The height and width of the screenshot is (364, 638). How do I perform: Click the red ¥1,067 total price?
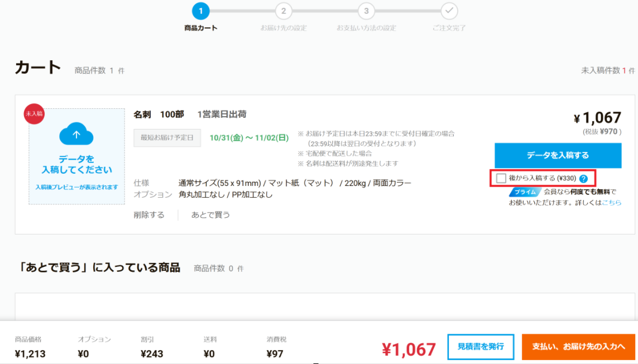pyautogui.click(x=409, y=349)
